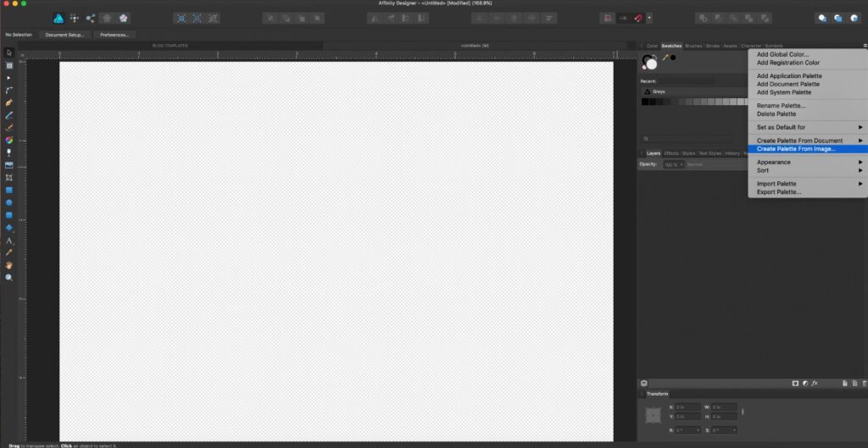Select the Node tool
868x448 pixels.
(x=8, y=78)
